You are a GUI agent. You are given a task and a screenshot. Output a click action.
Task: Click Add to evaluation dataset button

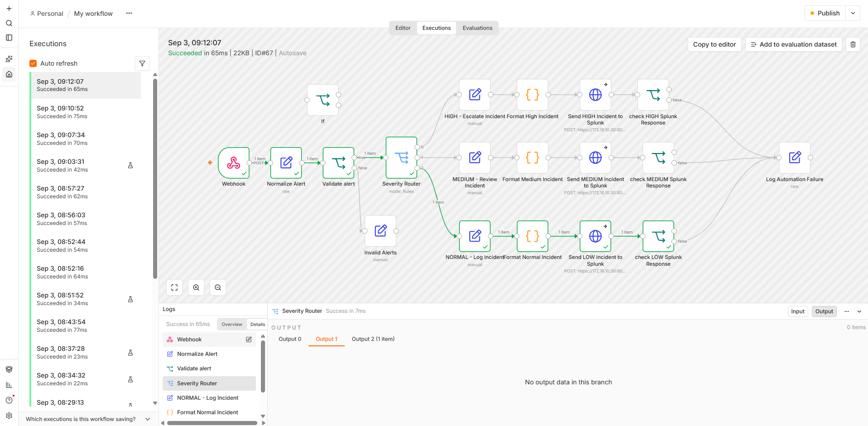click(x=794, y=44)
